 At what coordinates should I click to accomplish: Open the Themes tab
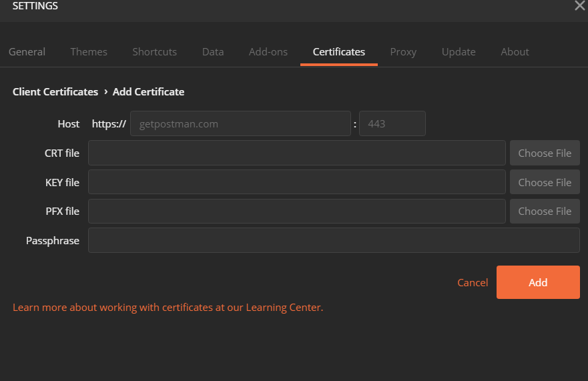(x=89, y=52)
